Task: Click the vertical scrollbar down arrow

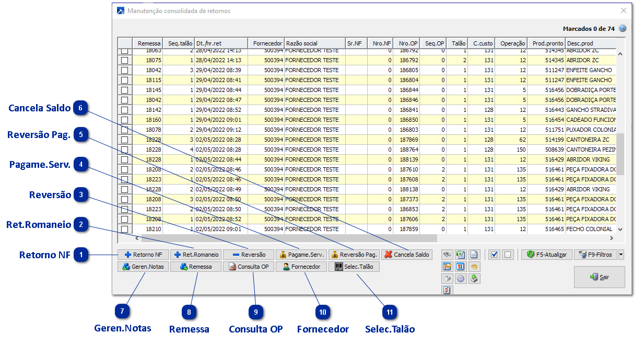Action: (620, 229)
